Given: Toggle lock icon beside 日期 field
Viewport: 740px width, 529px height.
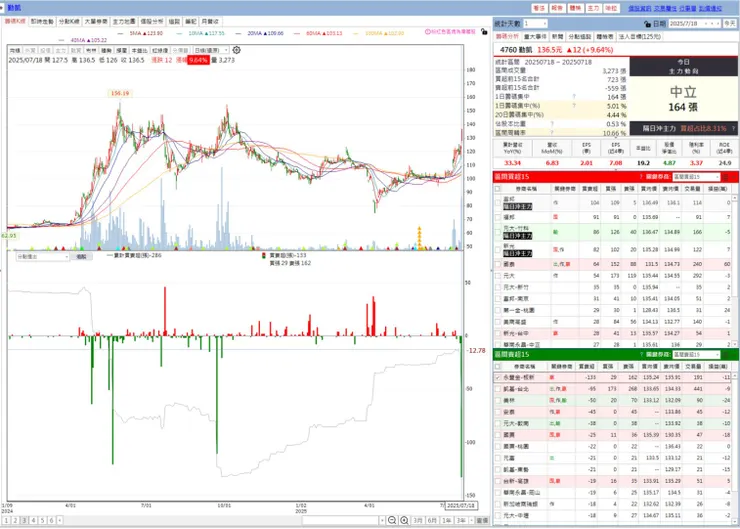Looking at the screenshot, I should (647, 24).
